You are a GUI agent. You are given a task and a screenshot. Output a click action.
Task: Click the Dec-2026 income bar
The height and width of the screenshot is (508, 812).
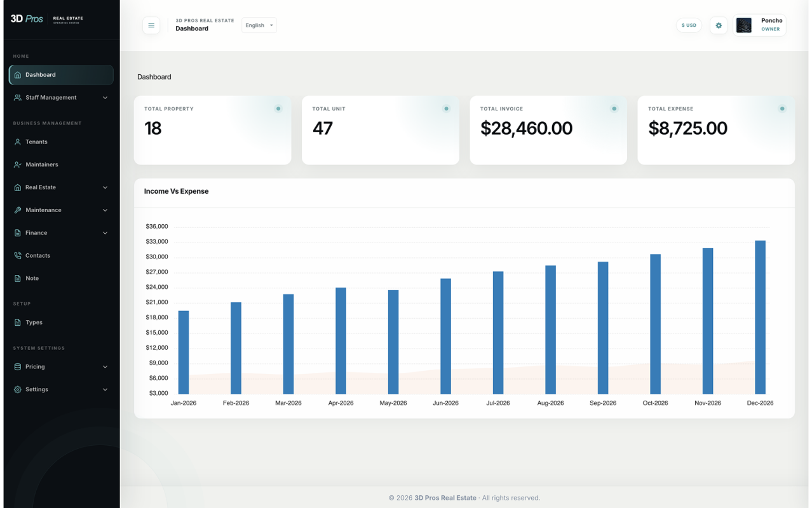pyautogui.click(x=760, y=317)
